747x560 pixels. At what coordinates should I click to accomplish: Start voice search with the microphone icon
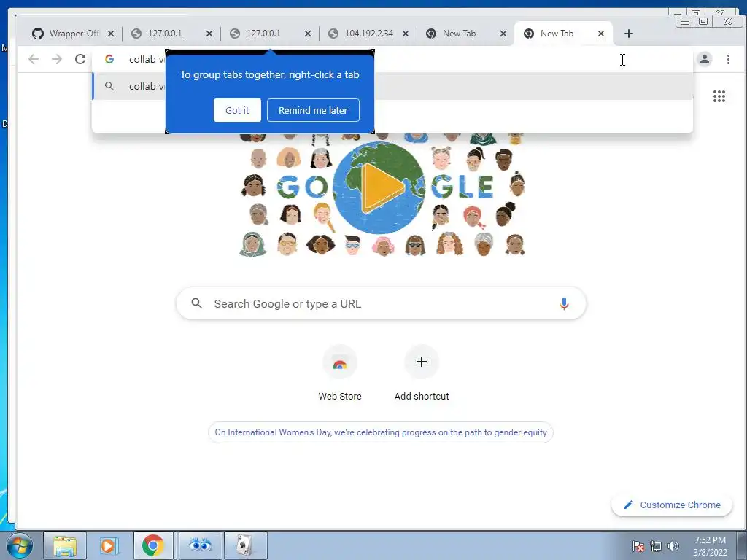point(564,303)
